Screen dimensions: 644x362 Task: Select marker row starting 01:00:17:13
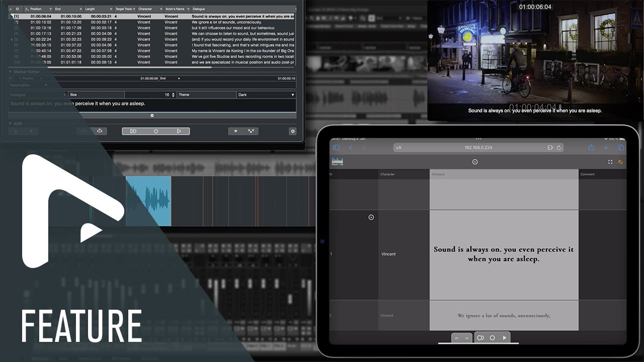[152, 34]
